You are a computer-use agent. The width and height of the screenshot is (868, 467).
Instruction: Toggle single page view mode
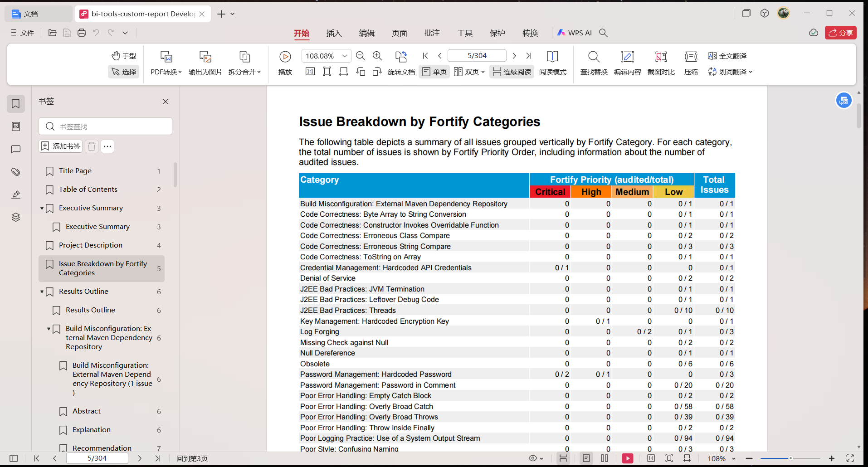pyautogui.click(x=434, y=72)
